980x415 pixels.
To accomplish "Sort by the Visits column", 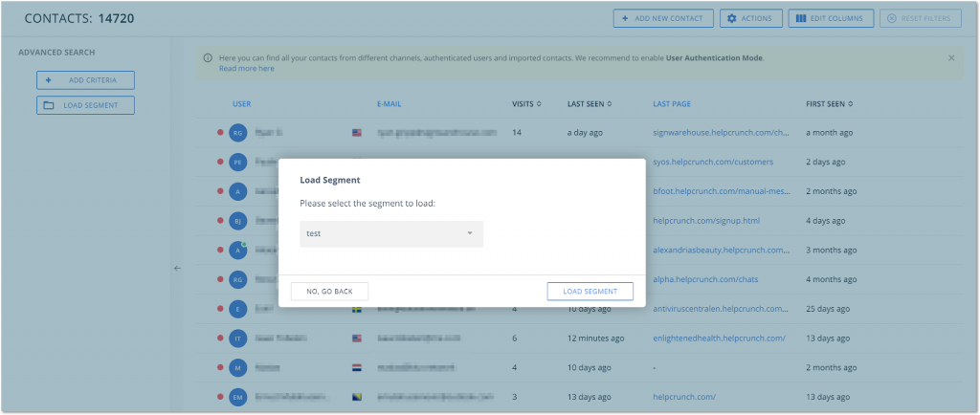I will point(526,104).
